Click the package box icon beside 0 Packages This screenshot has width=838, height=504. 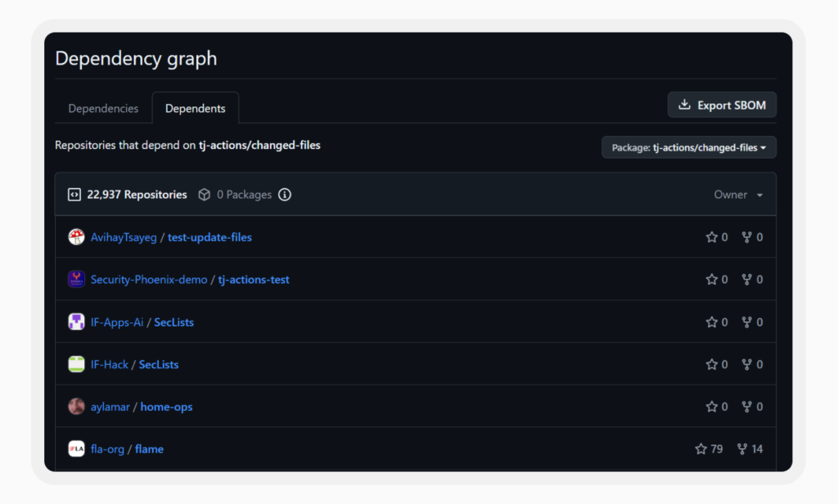tap(204, 194)
